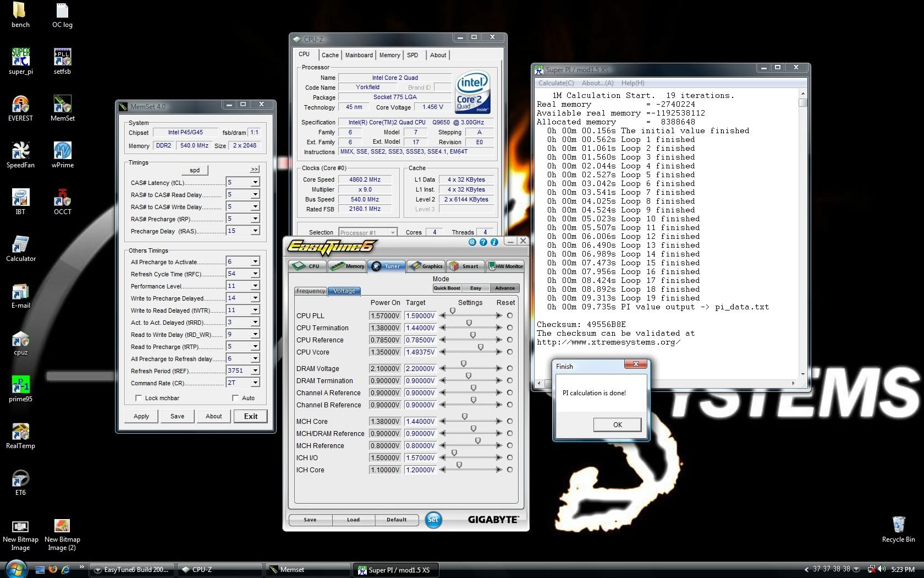
Task: Click Memset taskbar button
Action: [308, 570]
